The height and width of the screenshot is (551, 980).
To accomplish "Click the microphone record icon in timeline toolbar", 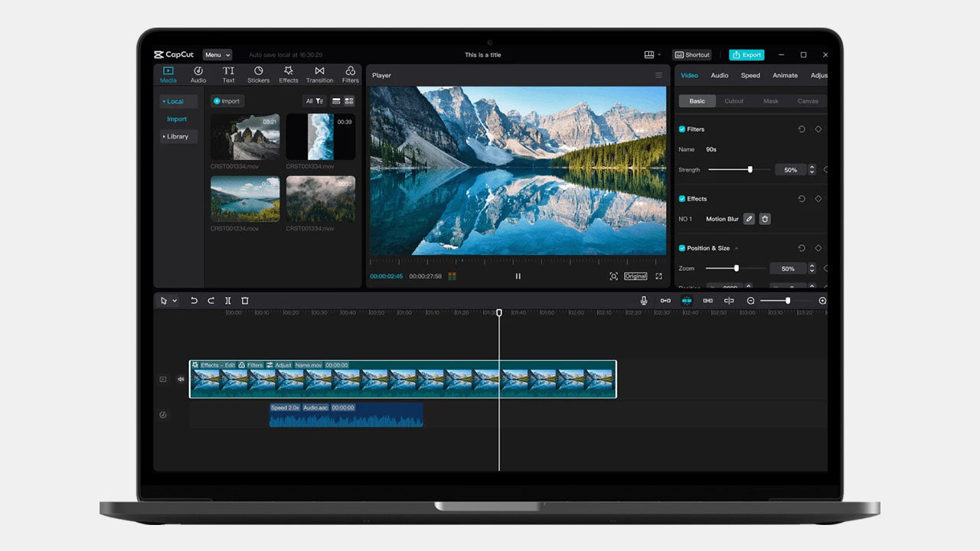I will [644, 301].
